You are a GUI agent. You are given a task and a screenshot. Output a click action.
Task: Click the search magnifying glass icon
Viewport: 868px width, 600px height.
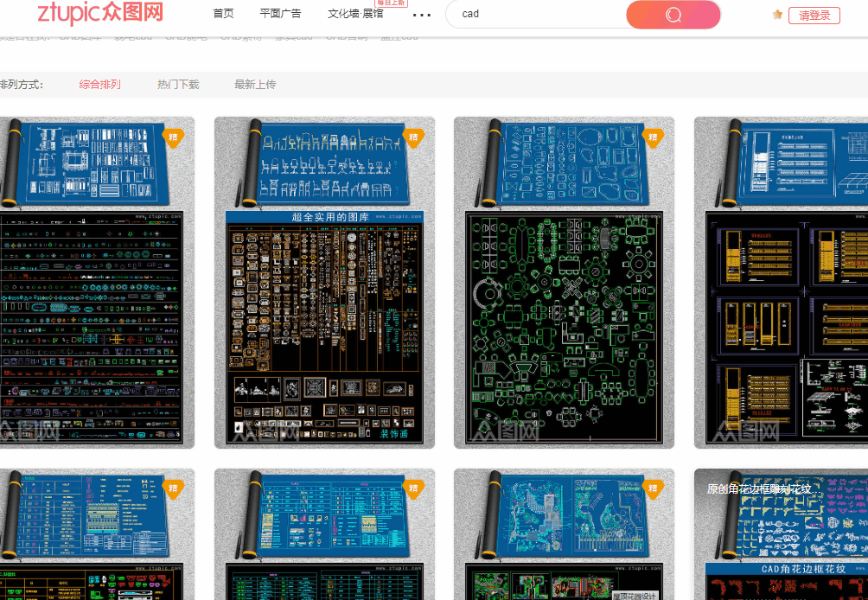(x=673, y=15)
